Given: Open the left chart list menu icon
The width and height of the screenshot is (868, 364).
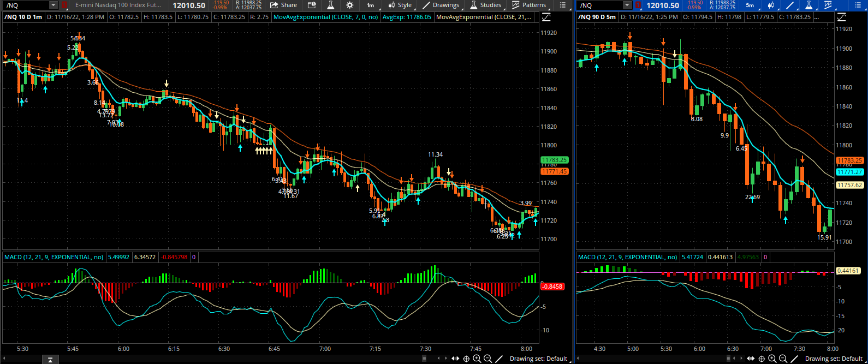Looking at the screenshot, I should [563, 5].
